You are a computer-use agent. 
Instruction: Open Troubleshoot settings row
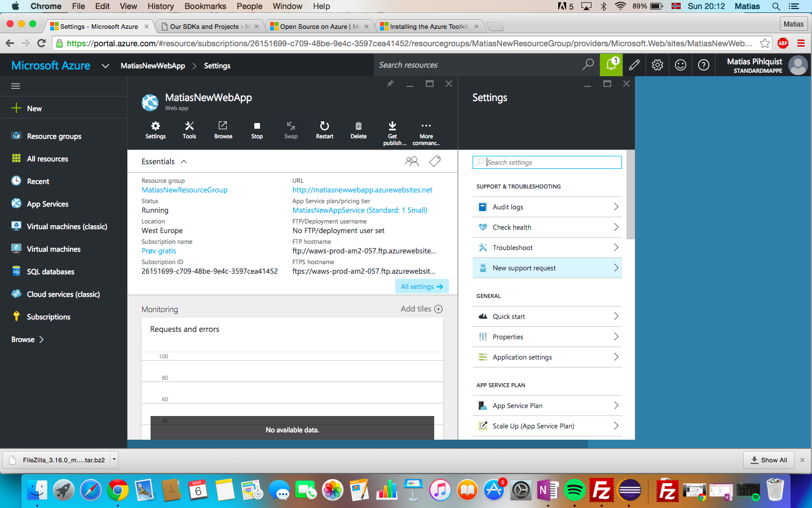[547, 248]
